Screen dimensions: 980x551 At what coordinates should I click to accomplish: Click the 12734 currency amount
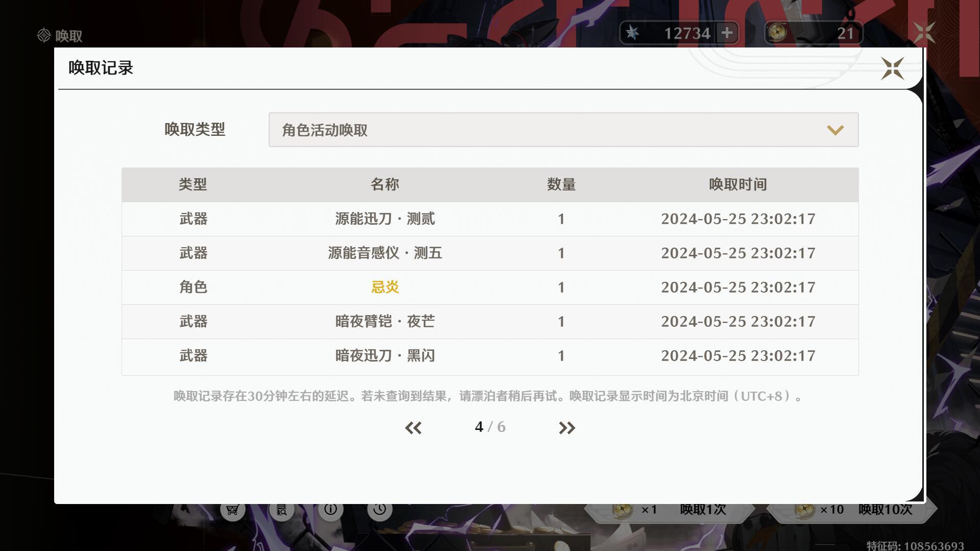point(687,34)
